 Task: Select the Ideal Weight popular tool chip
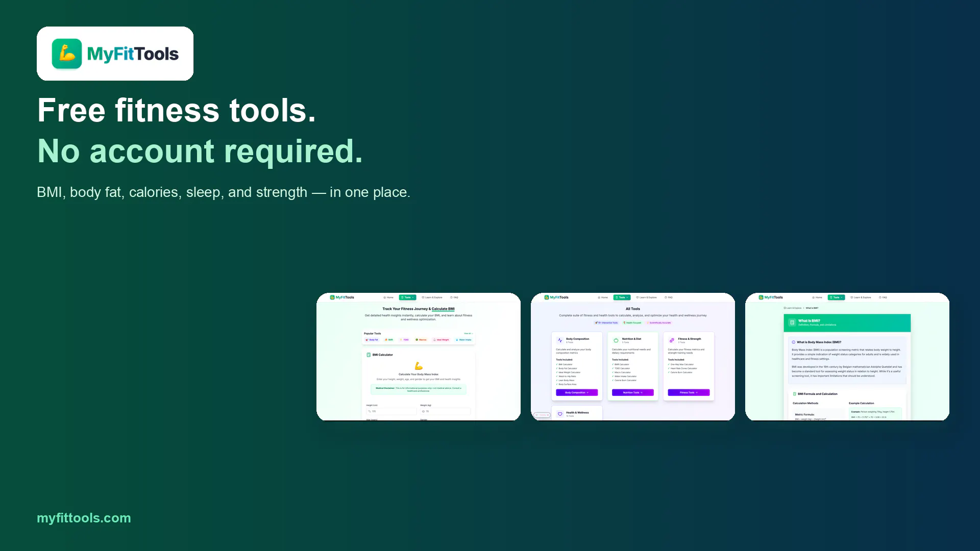(x=441, y=340)
